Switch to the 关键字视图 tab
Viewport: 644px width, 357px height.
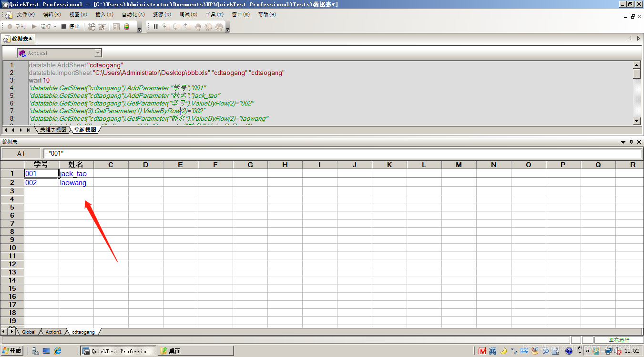tap(52, 130)
